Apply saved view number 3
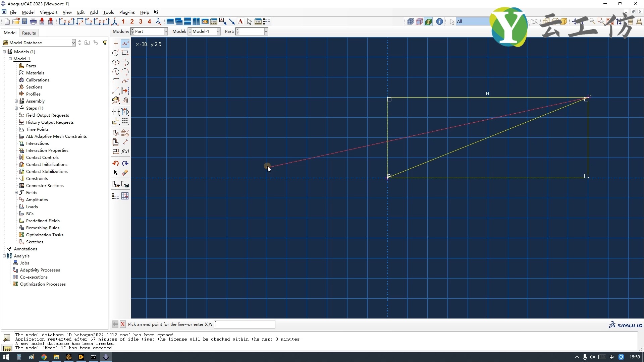This screenshot has width=644, height=362. (141, 22)
